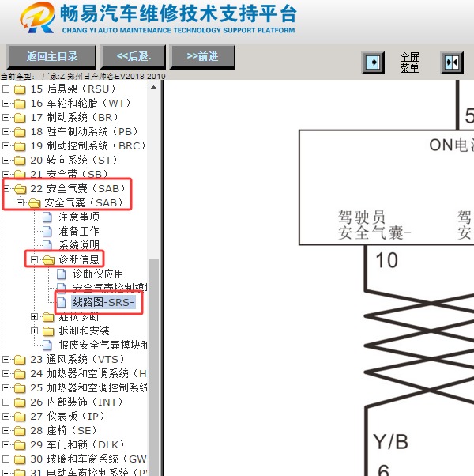Click the platform logo in header

tap(38, 17)
